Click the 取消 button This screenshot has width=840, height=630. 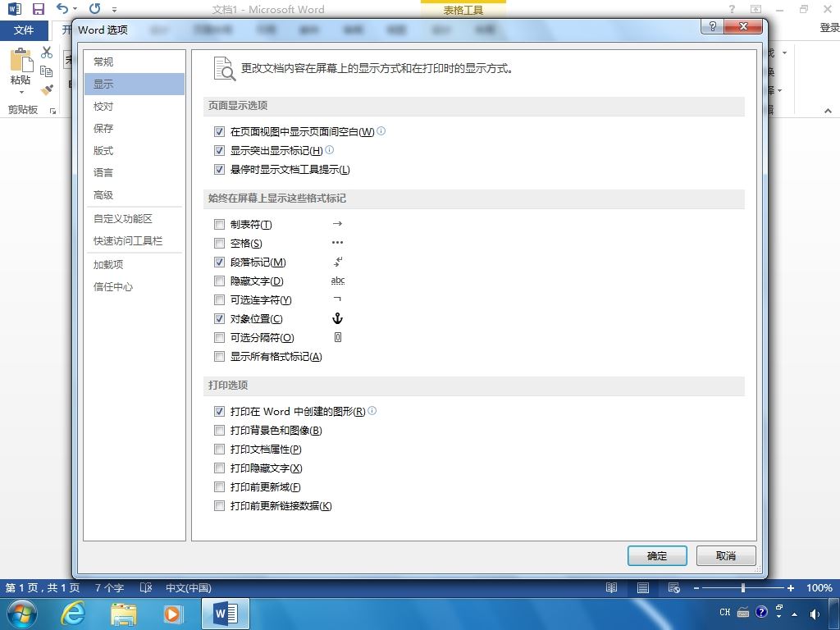(x=726, y=555)
